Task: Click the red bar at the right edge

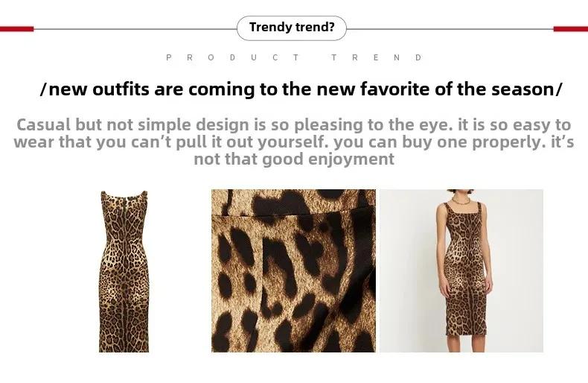Action: 571,29
